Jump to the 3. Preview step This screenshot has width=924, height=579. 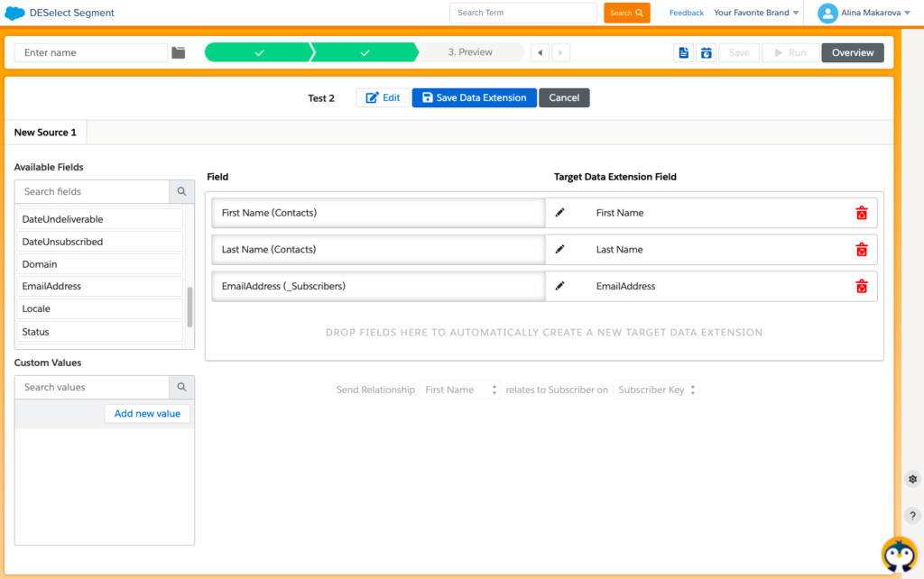[x=470, y=53]
